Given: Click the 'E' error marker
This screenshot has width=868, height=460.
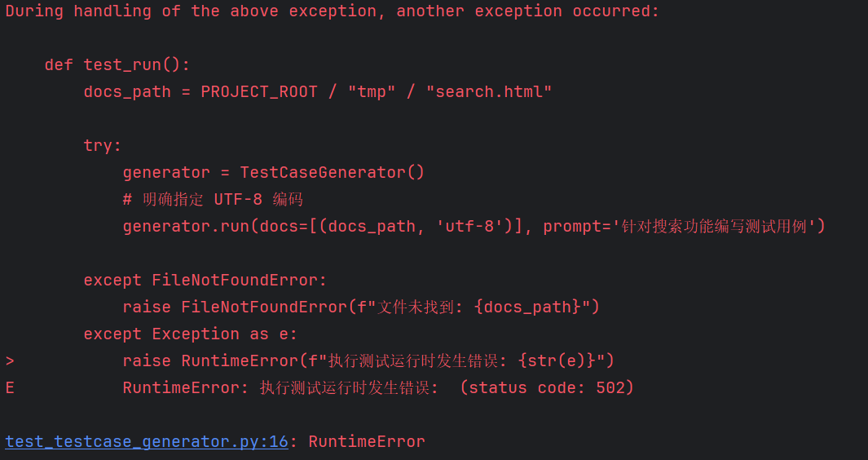Looking at the screenshot, I should (x=10, y=388).
